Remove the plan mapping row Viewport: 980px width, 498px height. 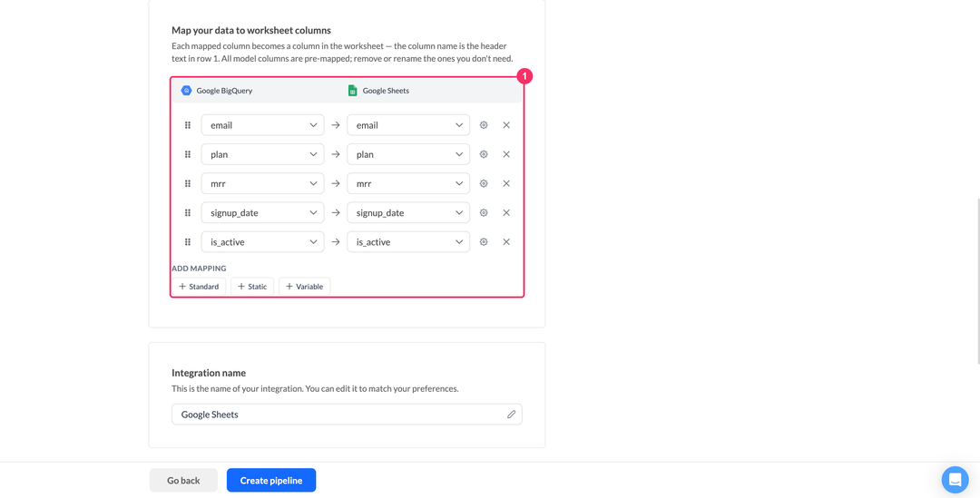point(506,154)
